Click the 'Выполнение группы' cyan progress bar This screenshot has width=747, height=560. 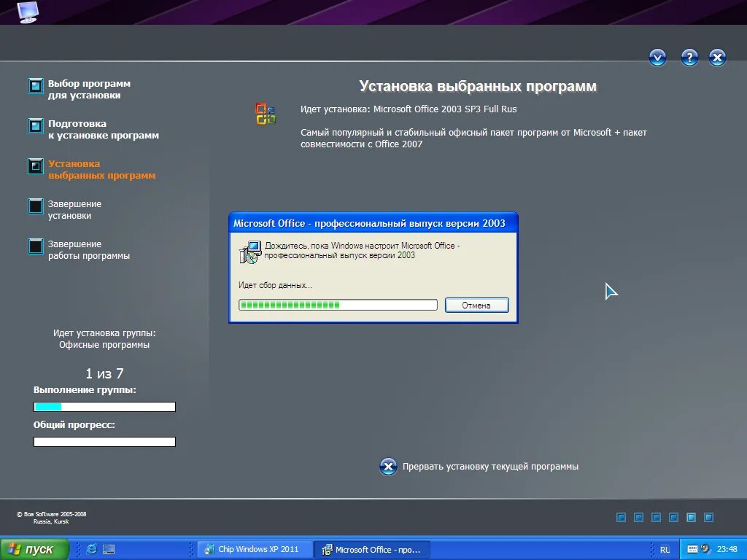pyautogui.click(x=104, y=407)
